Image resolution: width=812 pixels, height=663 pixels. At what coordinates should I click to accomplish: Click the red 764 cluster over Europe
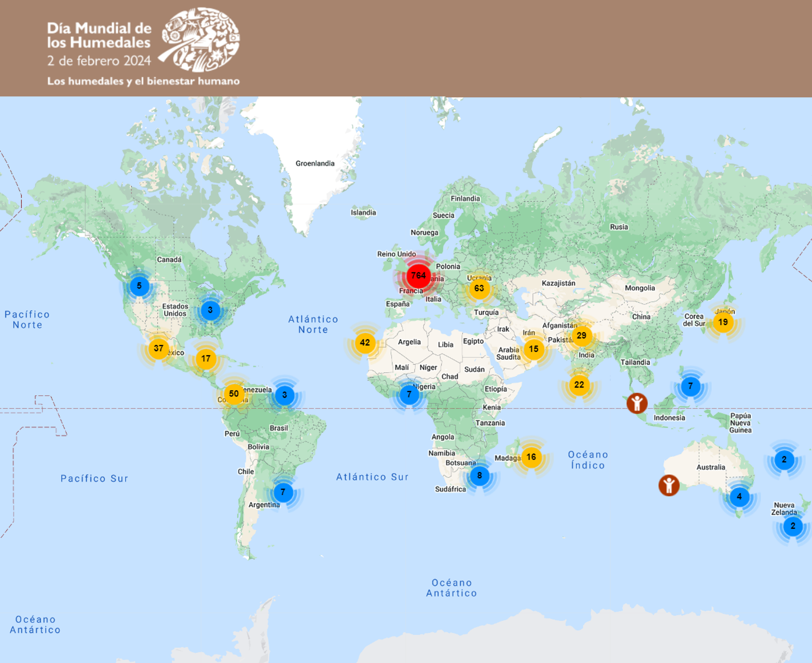[x=418, y=276]
